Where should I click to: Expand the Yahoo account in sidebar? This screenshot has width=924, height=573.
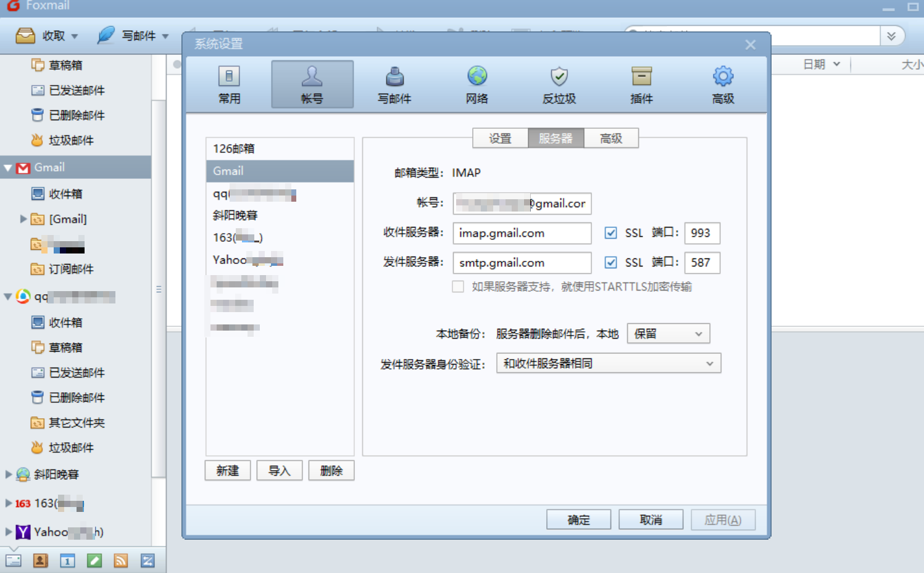[x=9, y=531]
